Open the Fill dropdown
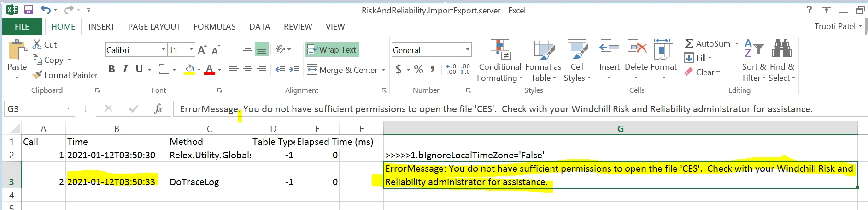Image resolution: width=868 pixels, height=210 pixels. coord(698,58)
